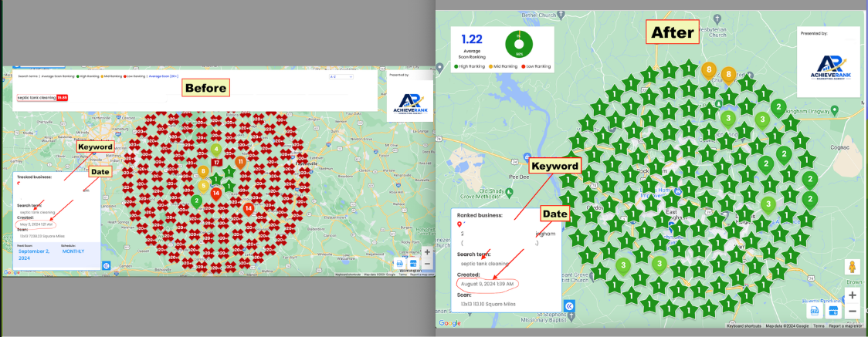Click Keyboard shortcuts on After map
868x337 pixels.
coord(744,326)
